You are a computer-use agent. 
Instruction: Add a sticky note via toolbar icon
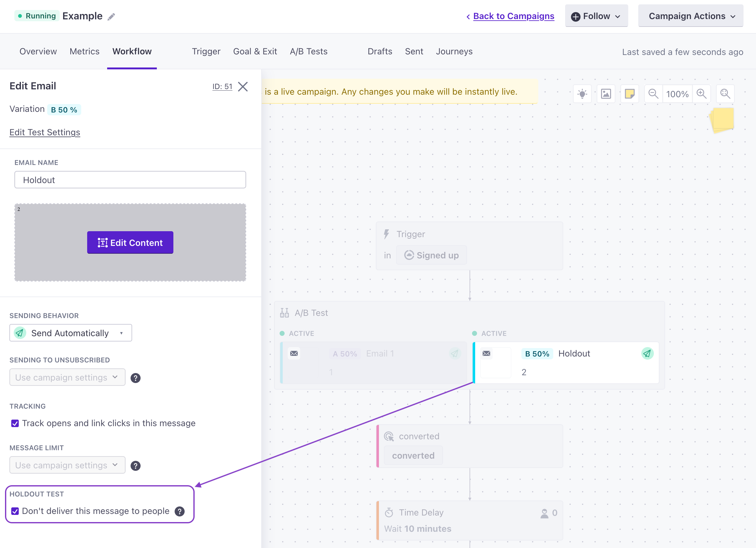pos(629,94)
